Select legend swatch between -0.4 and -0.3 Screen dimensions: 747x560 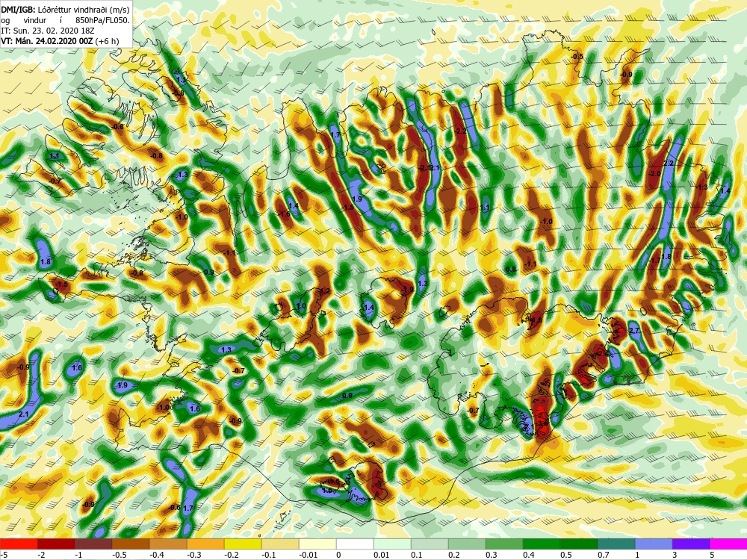click(168, 544)
